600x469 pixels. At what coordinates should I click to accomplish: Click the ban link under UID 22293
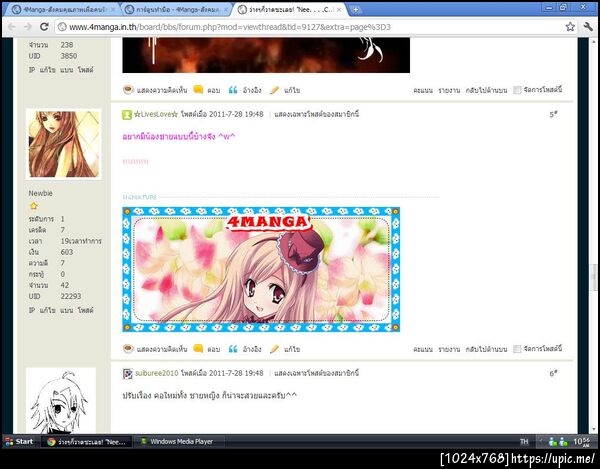click(x=67, y=310)
